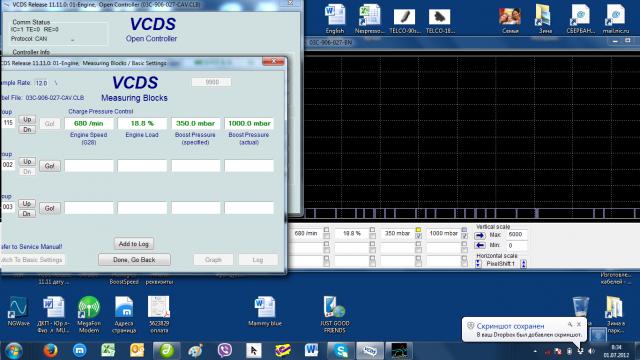Click the Vertical scale Max input field
Image resolution: width=640 pixels, height=360 pixels.
(x=516, y=234)
